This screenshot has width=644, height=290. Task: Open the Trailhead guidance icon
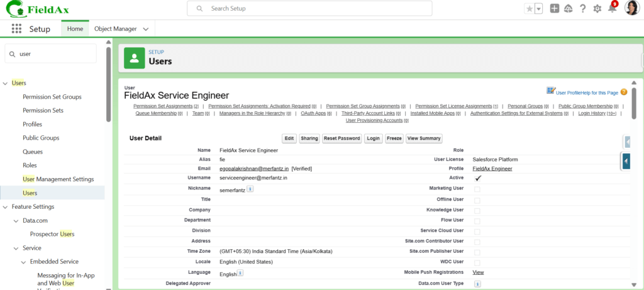tap(569, 9)
